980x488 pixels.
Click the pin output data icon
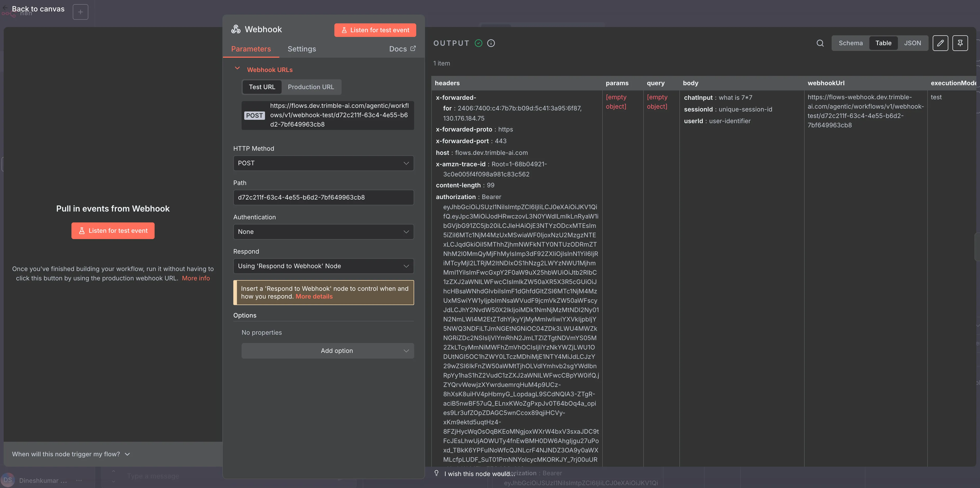tap(960, 43)
